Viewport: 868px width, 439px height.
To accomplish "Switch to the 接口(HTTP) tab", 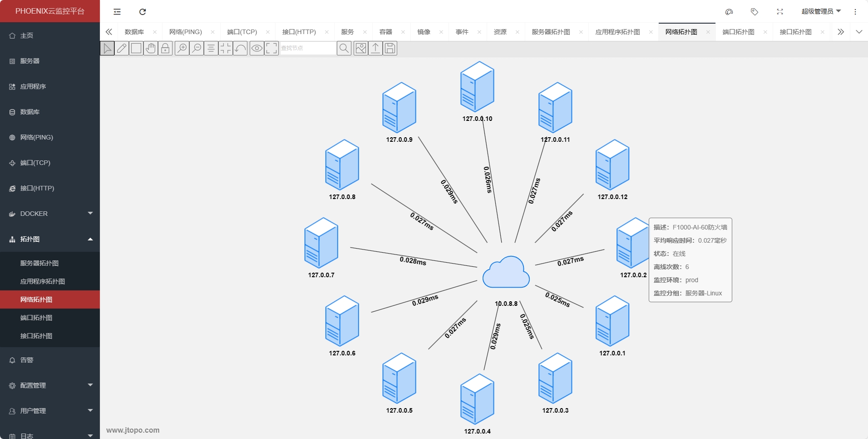I will pyautogui.click(x=299, y=32).
